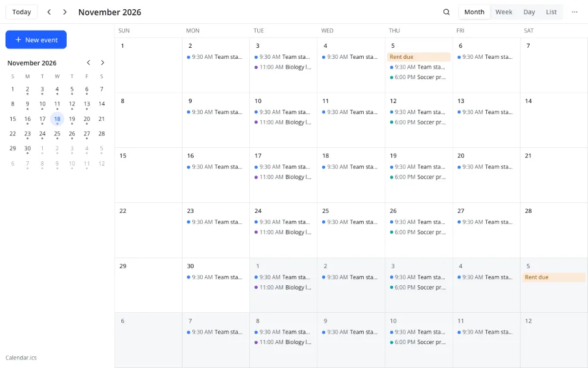Image resolution: width=588 pixels, height=368 pixels.
Task: Click day number 15 in main grid
Action: [123, 156]
